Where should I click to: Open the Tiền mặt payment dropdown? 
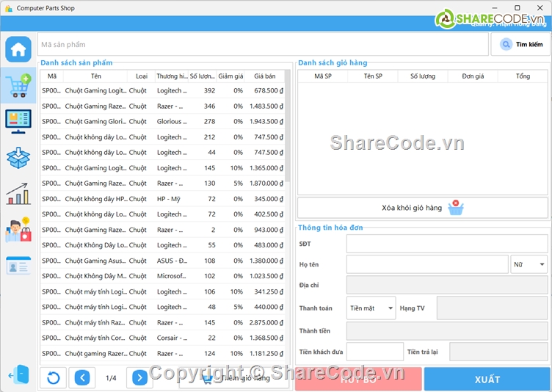point(371,308)
